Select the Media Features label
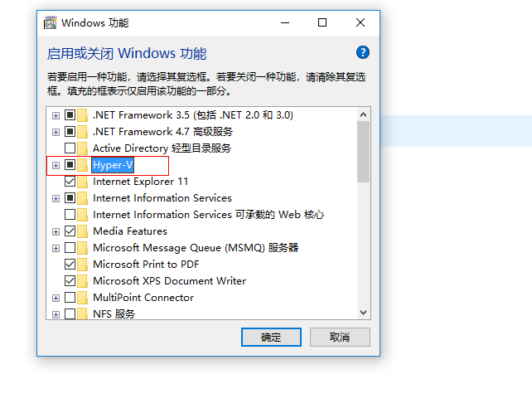The image size is (532, 413). (130, 231)
